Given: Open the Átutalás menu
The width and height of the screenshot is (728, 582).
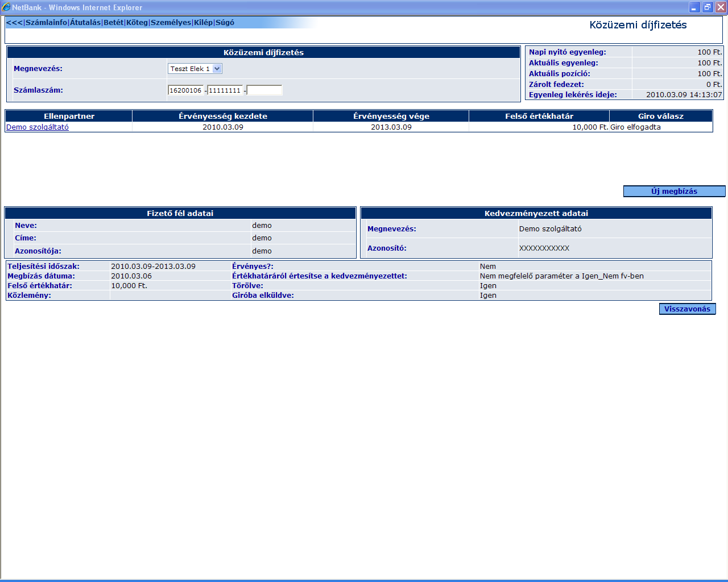Looking at the screenshot, I should (x=85, y=23).
